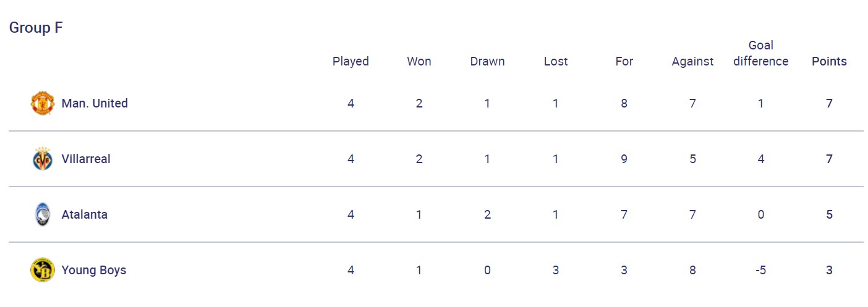Image resolution: width=868 pixels, height=307 pixels.
Task: Click the Group F heading
Action: click(x=36, y=28)
